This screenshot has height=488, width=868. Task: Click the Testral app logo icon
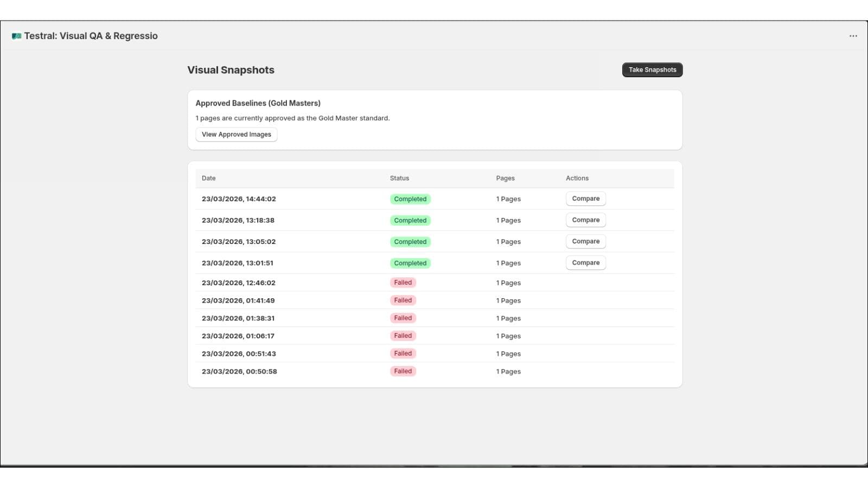tap(17, 36)
